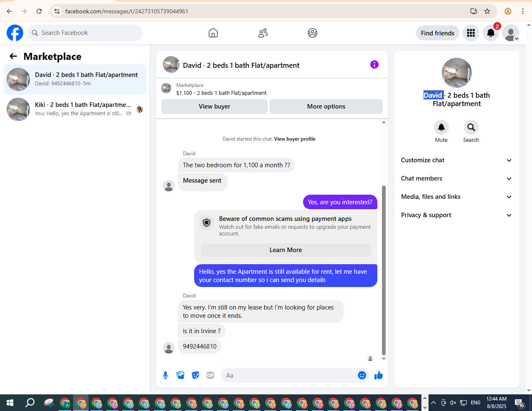Open the emoji picker smiley icon
This screenshot has height=411, width=532.
[x=362, y=375]
